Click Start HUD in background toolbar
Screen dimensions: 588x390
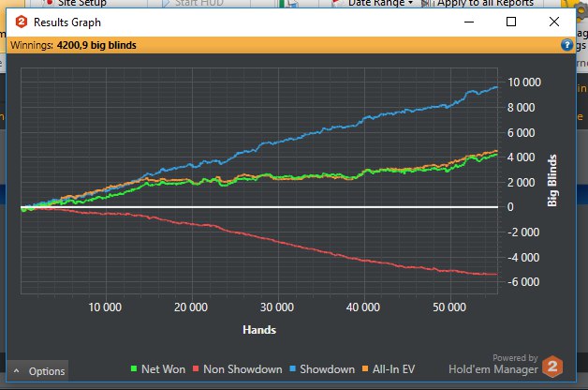pyautogui.click(x=193, y=4)
